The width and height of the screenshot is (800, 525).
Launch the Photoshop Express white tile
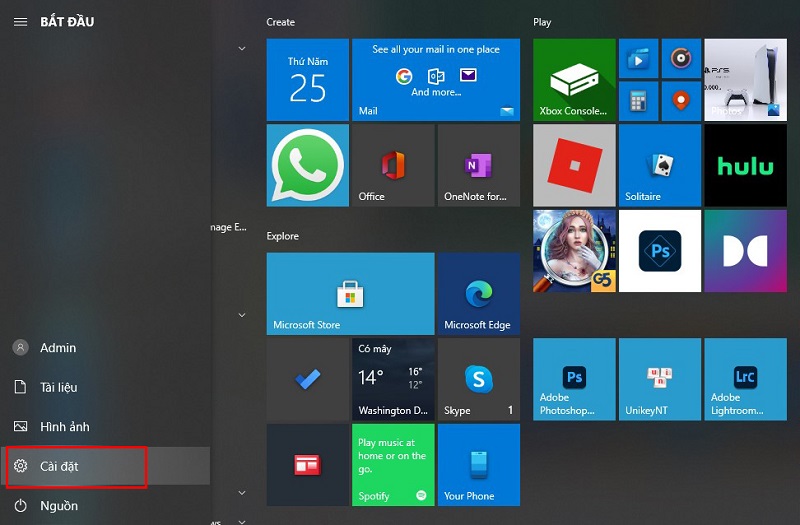660,251
